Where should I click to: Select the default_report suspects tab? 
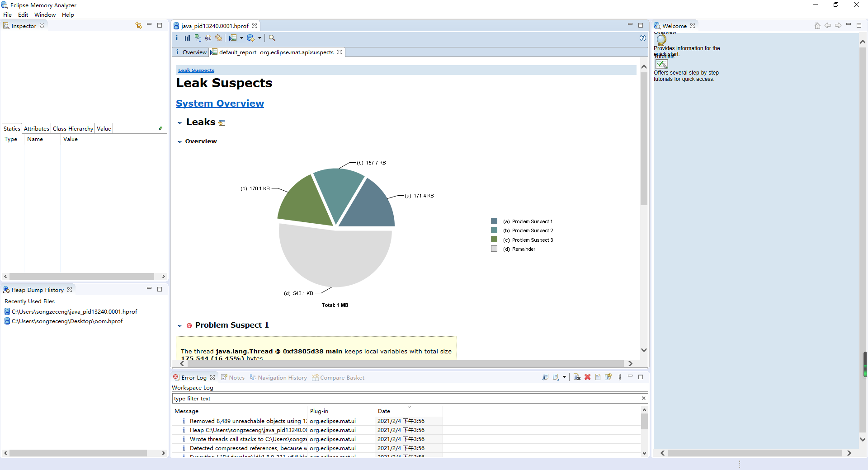pyautogui.click(x=276, y=52)
